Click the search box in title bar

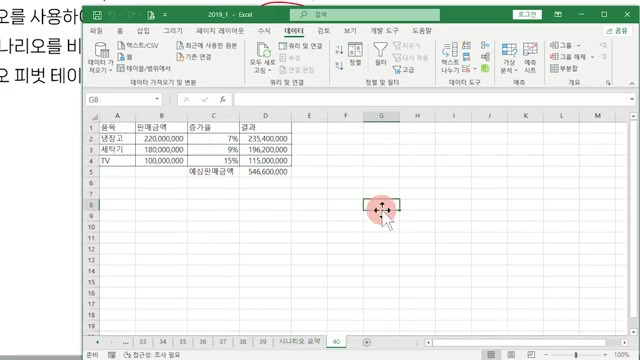coord(365,15)
